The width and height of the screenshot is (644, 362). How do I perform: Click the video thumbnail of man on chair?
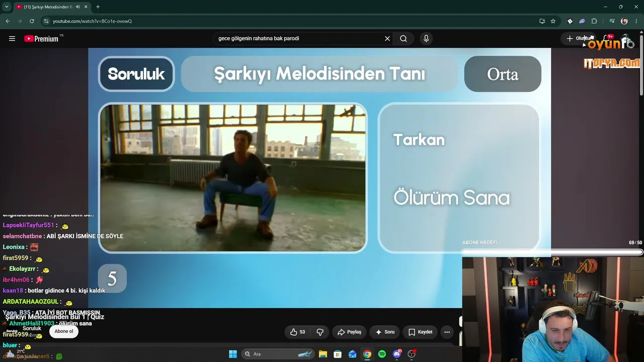click(x=233, y=178)
